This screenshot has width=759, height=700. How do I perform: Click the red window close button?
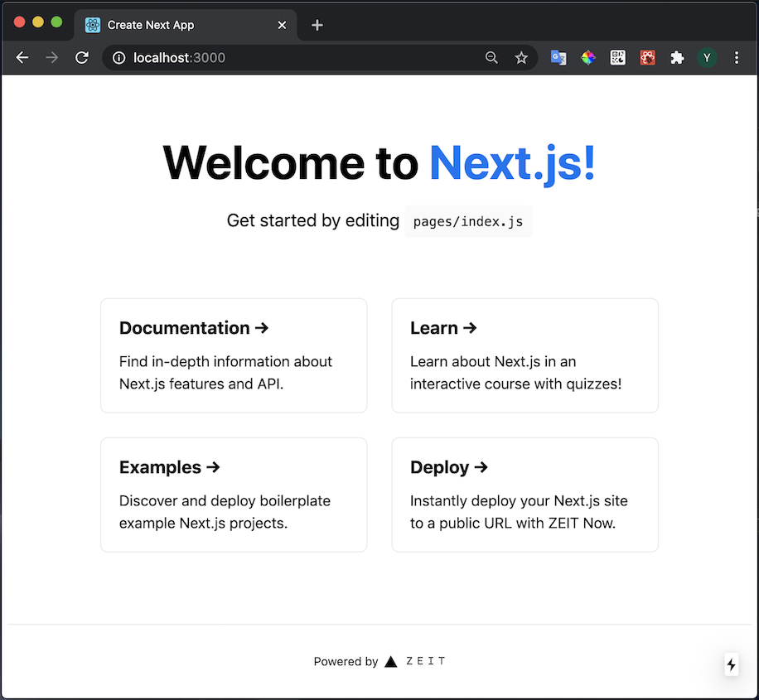[x=19, y=22]
